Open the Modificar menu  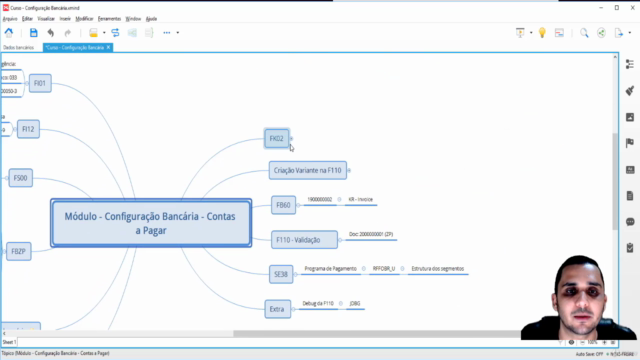84,19
